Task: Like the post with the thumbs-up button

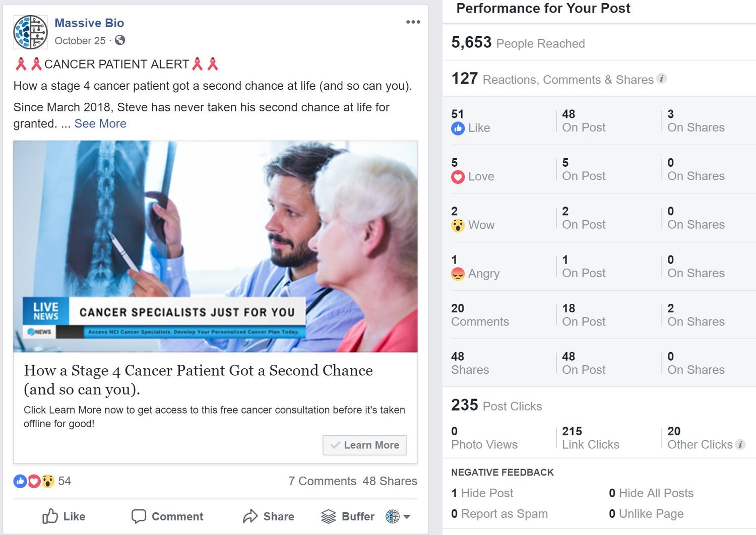Action: pyautogui.click(x=64, y=516)
